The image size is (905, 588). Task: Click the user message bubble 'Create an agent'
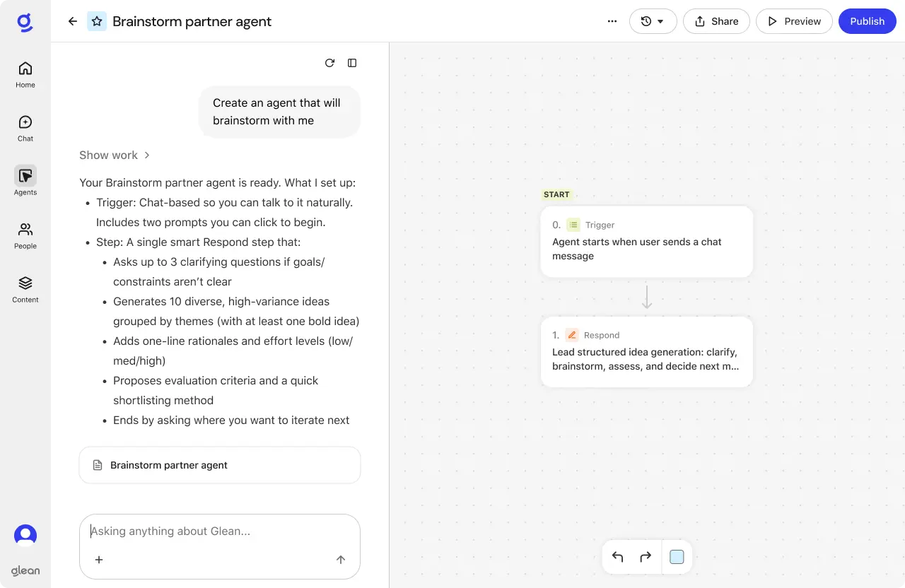279,112
